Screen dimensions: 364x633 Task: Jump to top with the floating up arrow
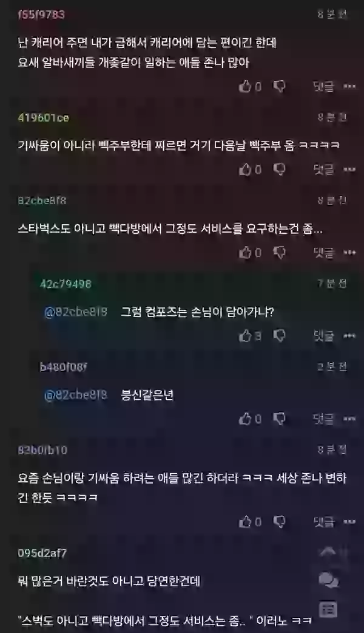point(328,552)
